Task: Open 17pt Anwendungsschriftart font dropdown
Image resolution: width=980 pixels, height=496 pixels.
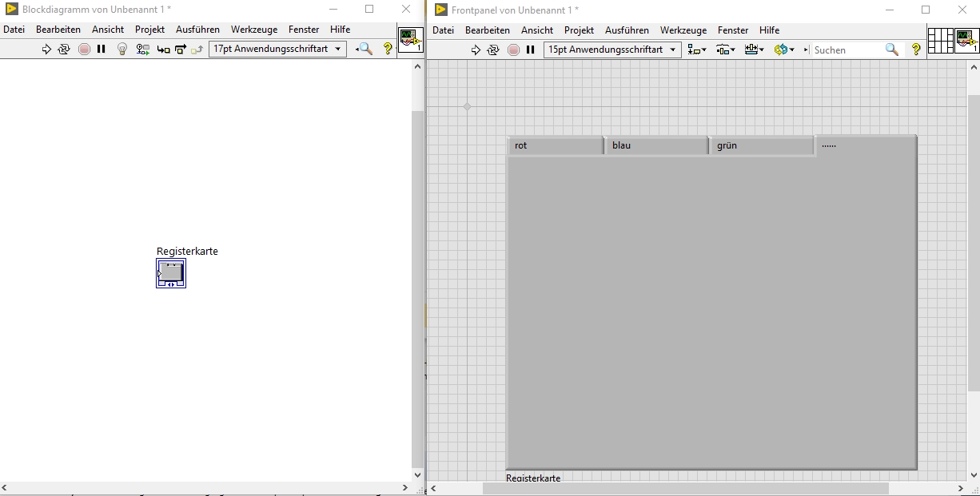Action: tap(277, 49)
